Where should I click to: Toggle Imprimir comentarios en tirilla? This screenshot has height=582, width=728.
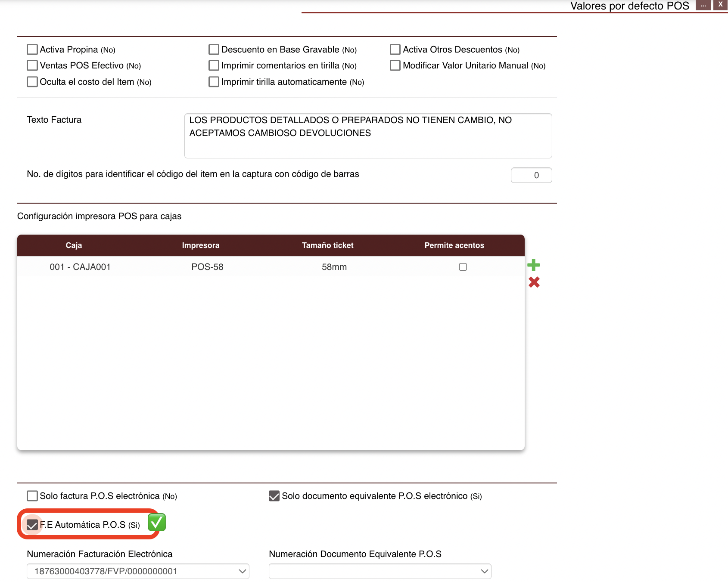pyautogui.click(x=214, y=65)
